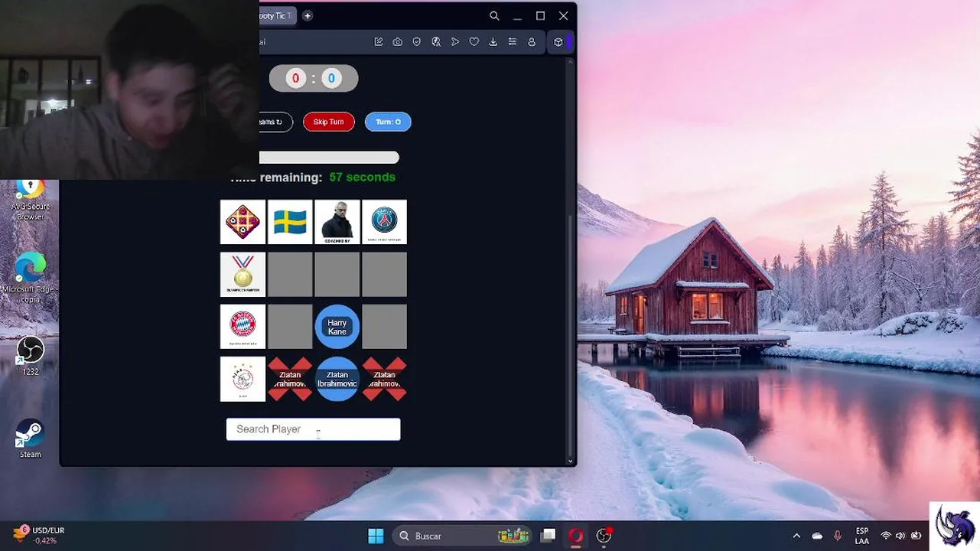This screenshot has height=551, width=980.
Task: Click the Ajax crest row header
Action: [243, 379]
